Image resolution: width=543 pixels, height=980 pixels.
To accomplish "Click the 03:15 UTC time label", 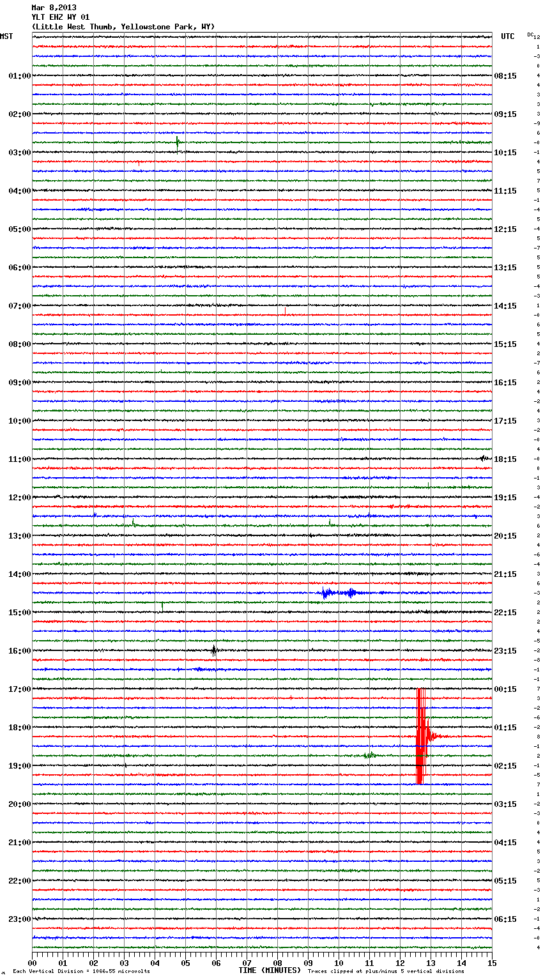I will 505,804.
